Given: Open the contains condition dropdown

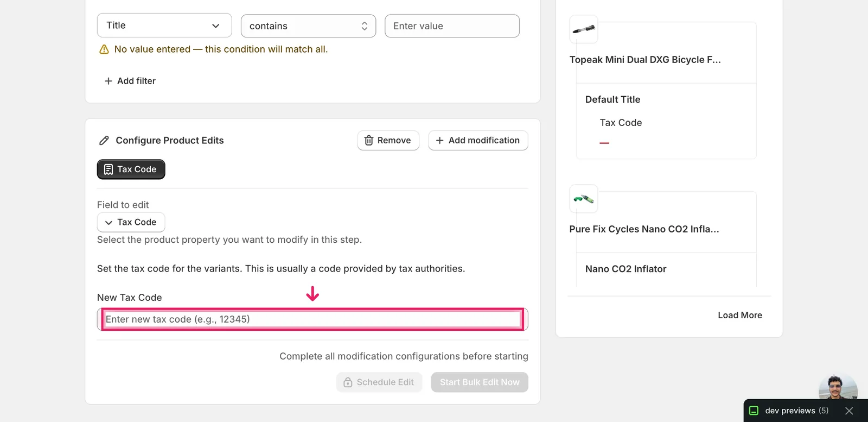Looking at the screenshot, I should (308, 26).
